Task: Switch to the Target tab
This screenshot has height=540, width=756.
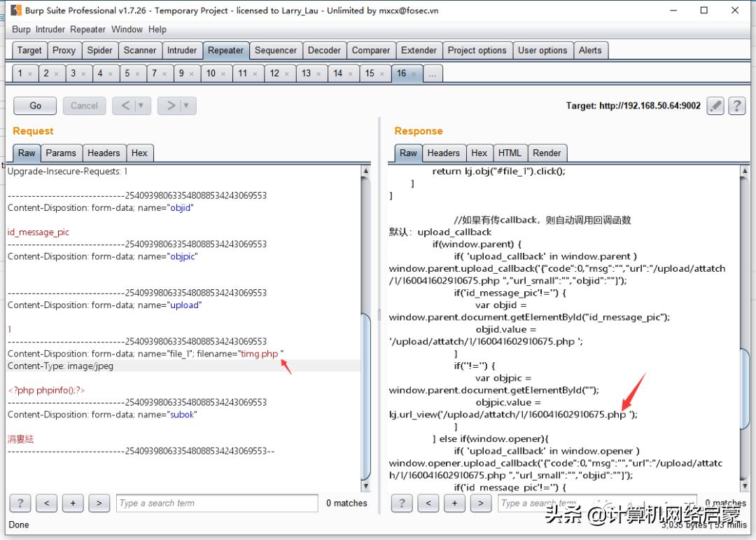Action: (29, 50)
